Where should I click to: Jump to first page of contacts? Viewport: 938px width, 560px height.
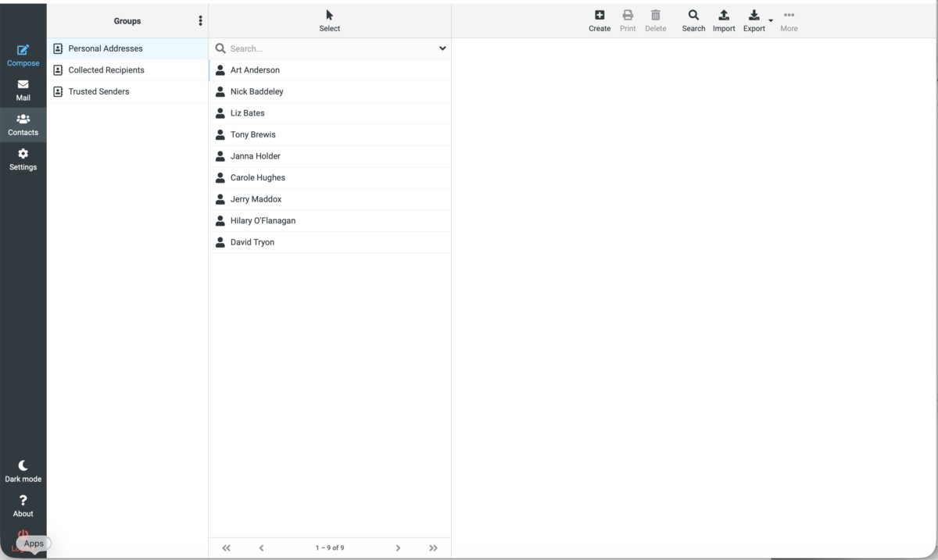pos(227,548)
